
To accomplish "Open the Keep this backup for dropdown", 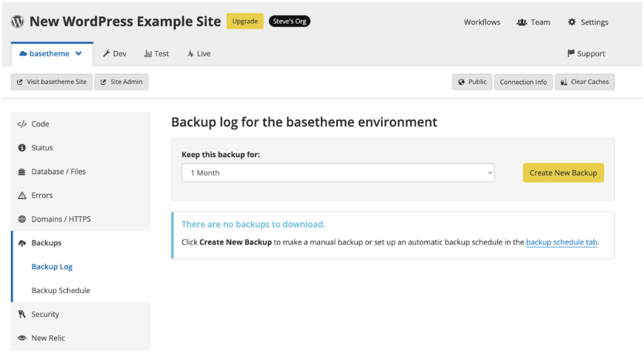I will (x=338, y=173).
